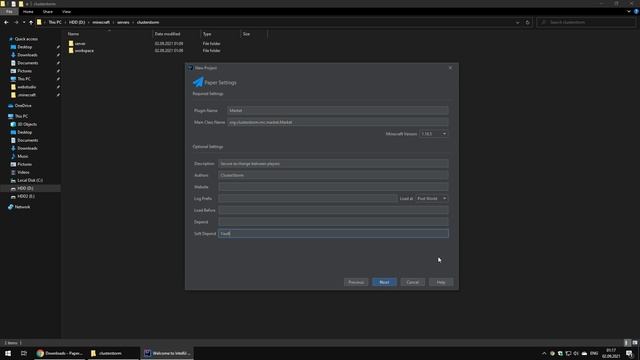Viewport: 640px width, 360px height.
Task: Click the Load Before field
Action: point(333,210)
